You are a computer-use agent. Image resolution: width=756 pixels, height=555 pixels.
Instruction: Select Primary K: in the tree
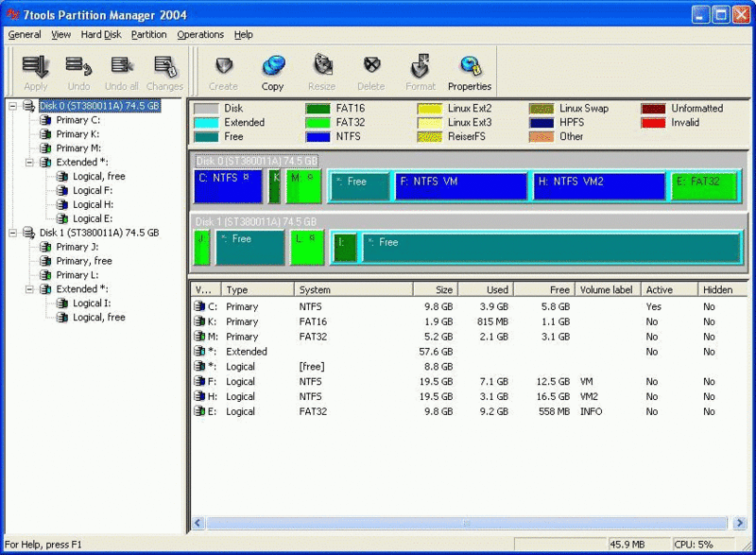[x=77, y=133]
